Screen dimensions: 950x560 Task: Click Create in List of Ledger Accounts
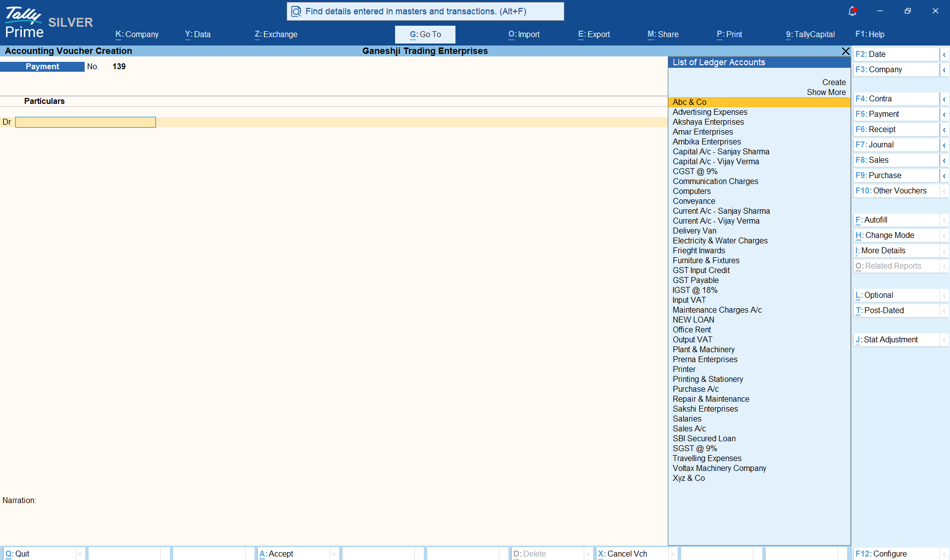click(x=834, y=82)
